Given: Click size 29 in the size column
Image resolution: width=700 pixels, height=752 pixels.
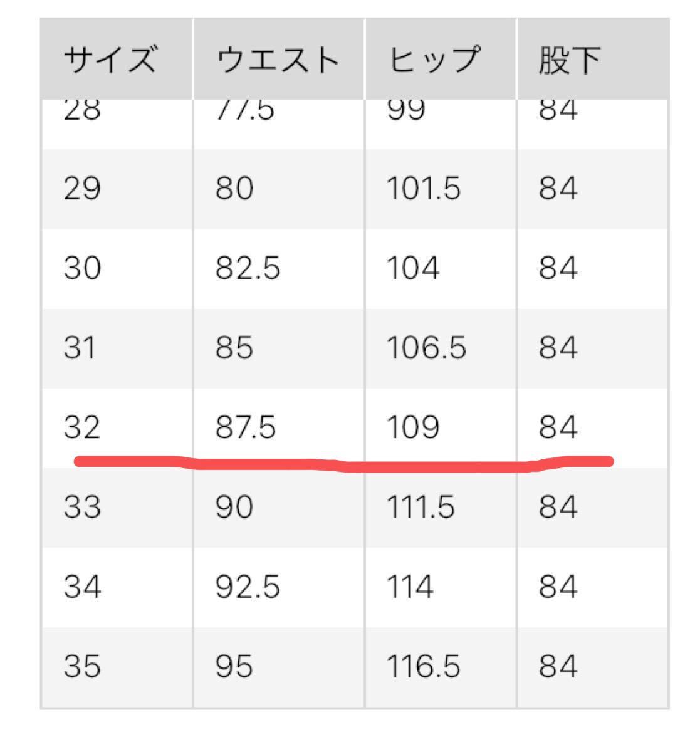Looking at the screenshot, I should (x=81, y=188).
